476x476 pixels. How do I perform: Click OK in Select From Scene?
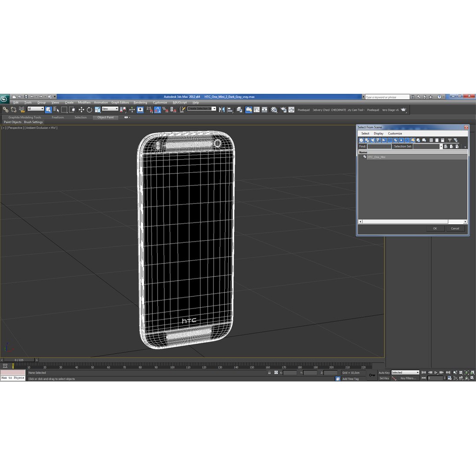435,228
